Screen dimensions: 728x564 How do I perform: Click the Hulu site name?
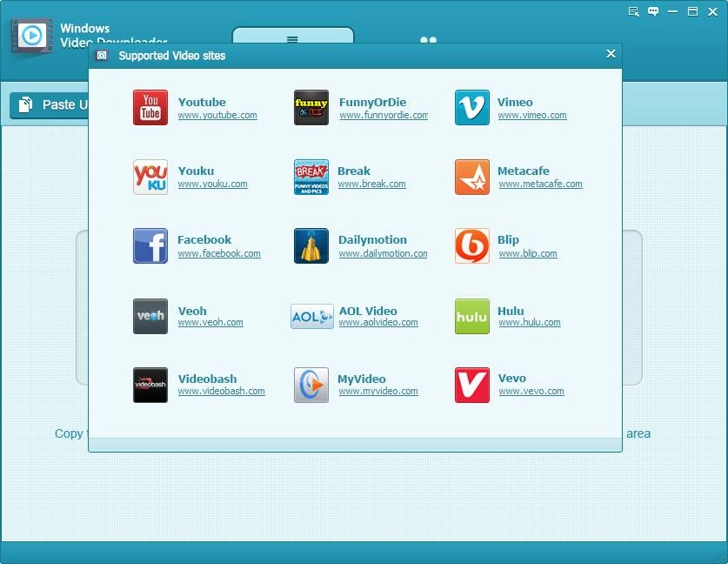(511, 311)
